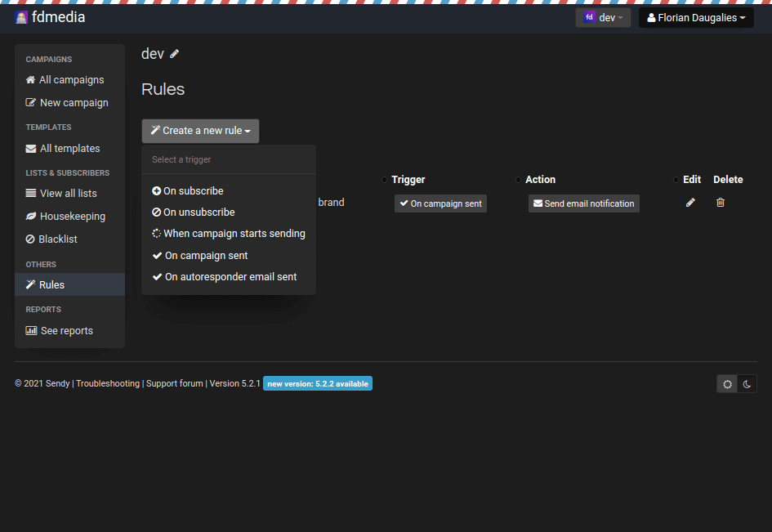Switch to light mode with sun icon

coord(727,384)
